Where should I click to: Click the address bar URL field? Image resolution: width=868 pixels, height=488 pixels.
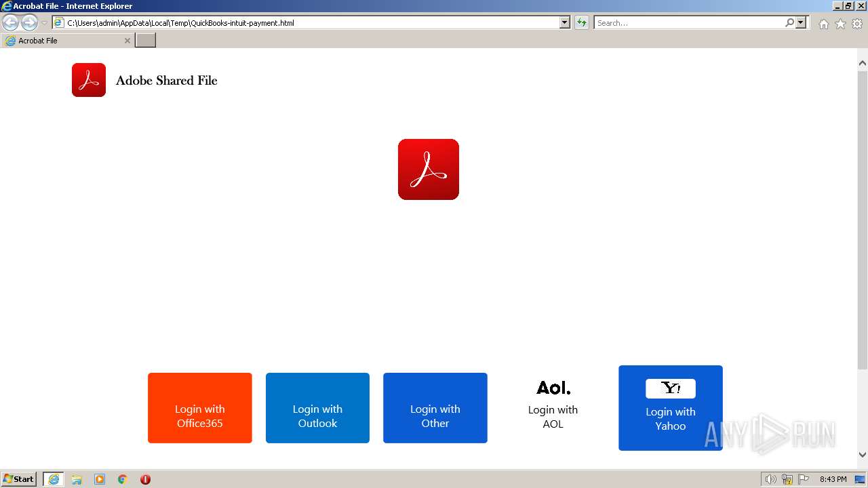tap(312, 22)
